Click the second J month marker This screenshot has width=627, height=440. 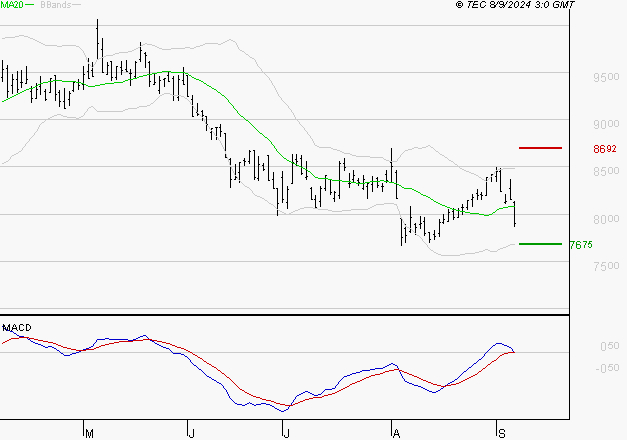coord(286,434)
